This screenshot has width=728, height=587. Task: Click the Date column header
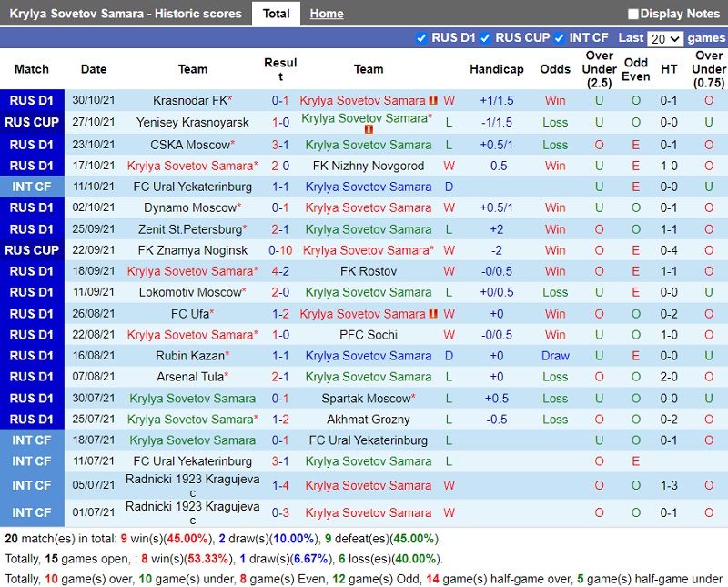[x=94, y=69]
